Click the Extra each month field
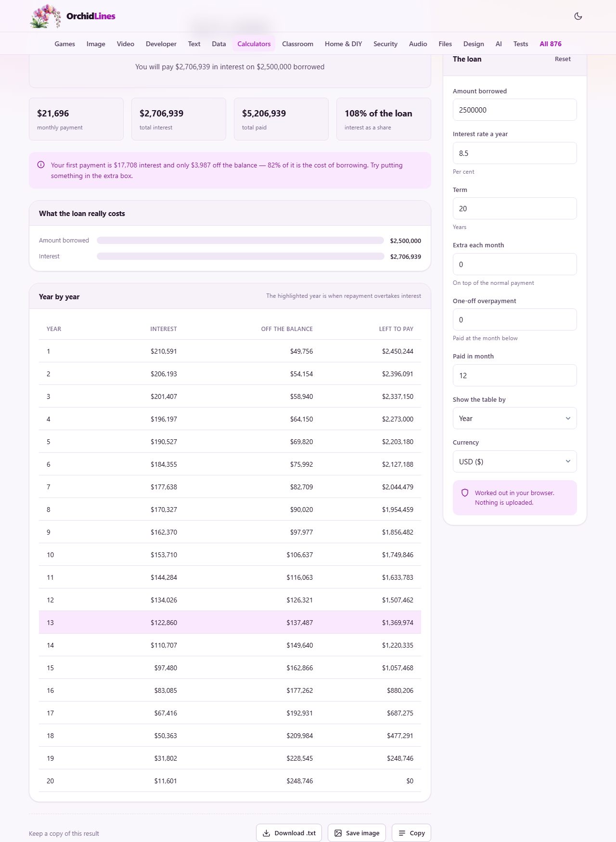 click(x=514, y=264)
